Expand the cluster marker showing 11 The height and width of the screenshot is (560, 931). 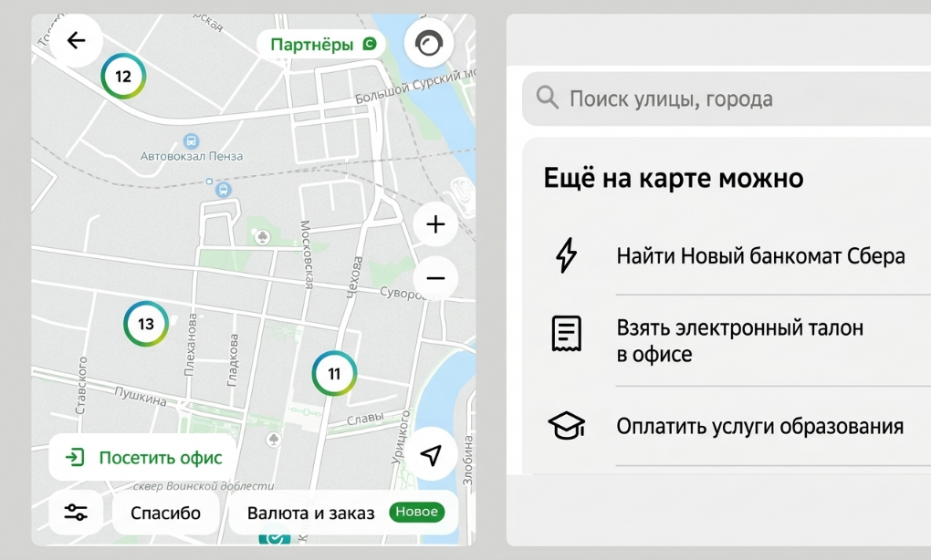click(334, 374)
